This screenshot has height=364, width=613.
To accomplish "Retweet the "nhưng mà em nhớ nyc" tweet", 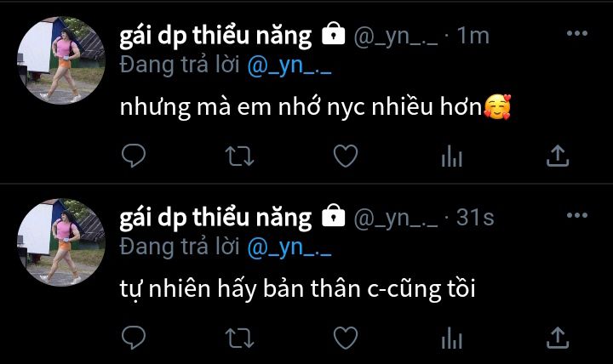I will point(239,156).
